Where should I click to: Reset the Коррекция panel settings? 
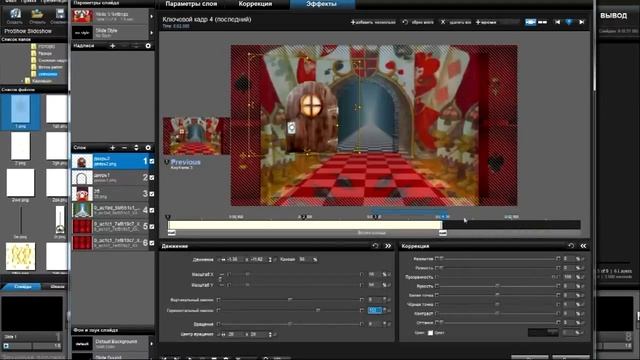click(x=571, y=246)
